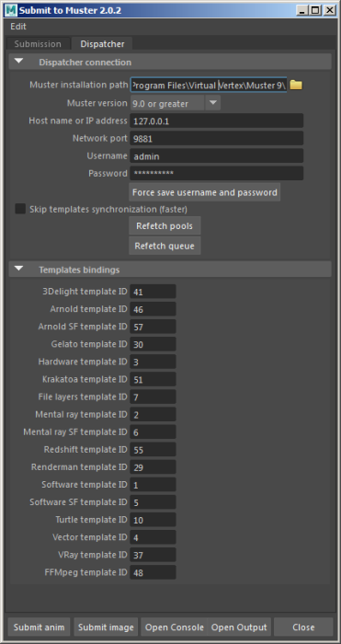
Task: Click the Muster installation path field
Action: pos(209,86)
